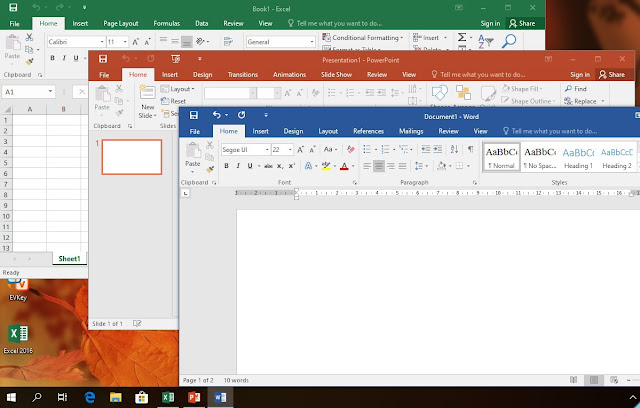The height and width of the screenshot is (408, 640).
Task: Open Microsoft Edge from taskbar
Action: click(x=90, y=397)
